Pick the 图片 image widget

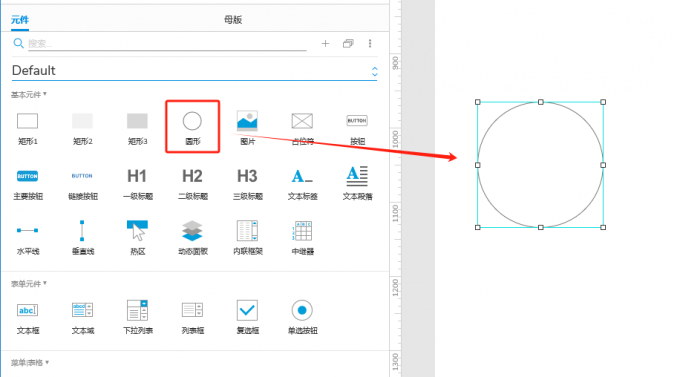click(x=247, y=127)
